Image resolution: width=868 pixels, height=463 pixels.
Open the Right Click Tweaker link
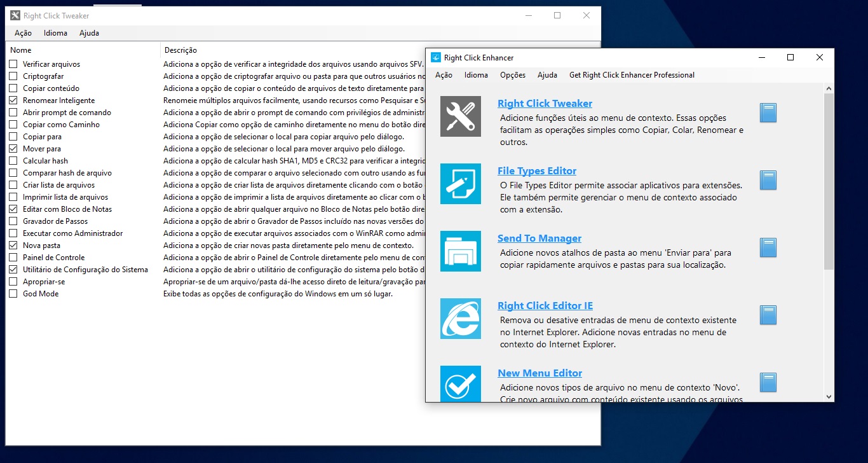pos(545,104)
